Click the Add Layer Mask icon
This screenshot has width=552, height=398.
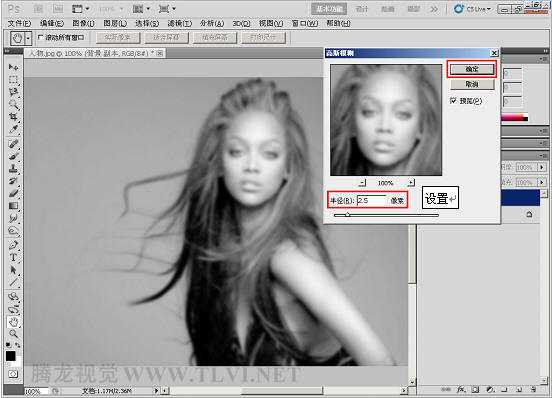click(476, 390)
